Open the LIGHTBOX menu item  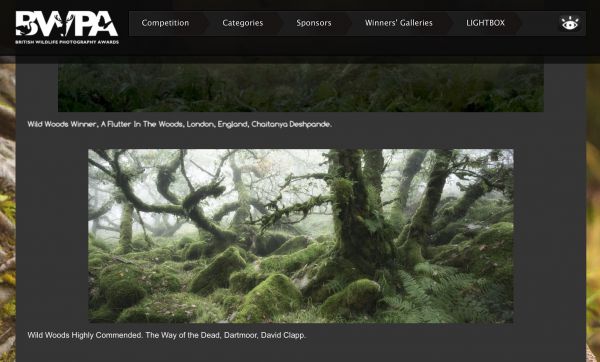pos(485,23)
